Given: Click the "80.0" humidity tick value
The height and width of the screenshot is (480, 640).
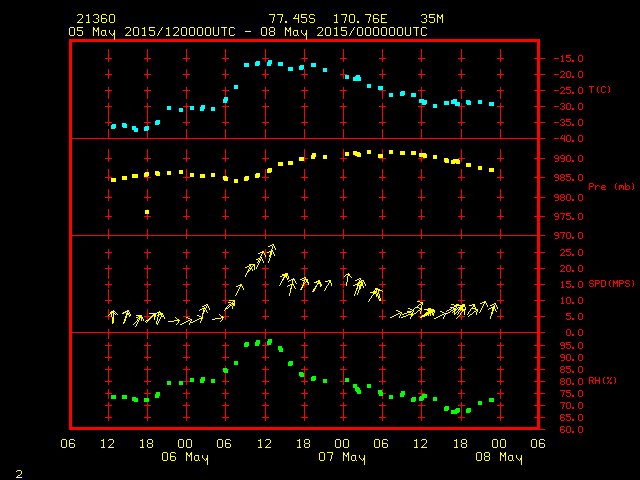Looking at the screenshot, I should [x=572, y=382].
